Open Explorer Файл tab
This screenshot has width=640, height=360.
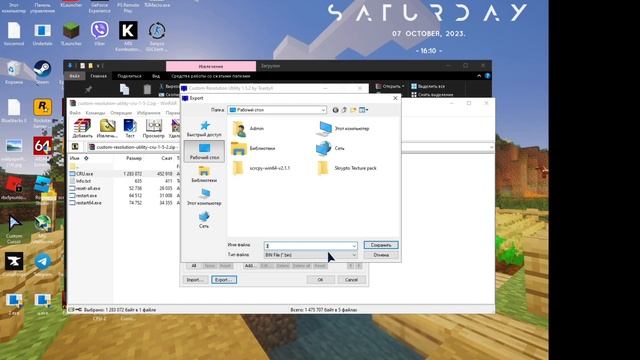pos(74,76)
